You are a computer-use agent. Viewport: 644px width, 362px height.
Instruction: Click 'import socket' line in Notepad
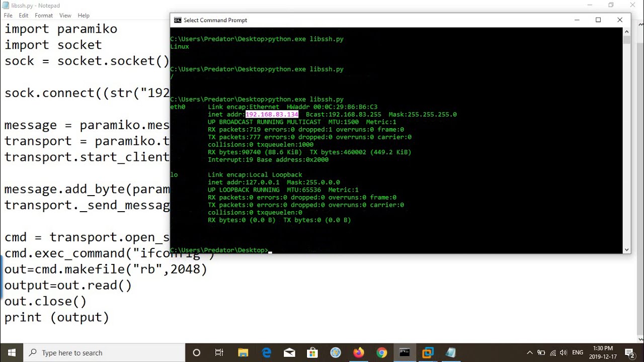[x=53, y=45]
